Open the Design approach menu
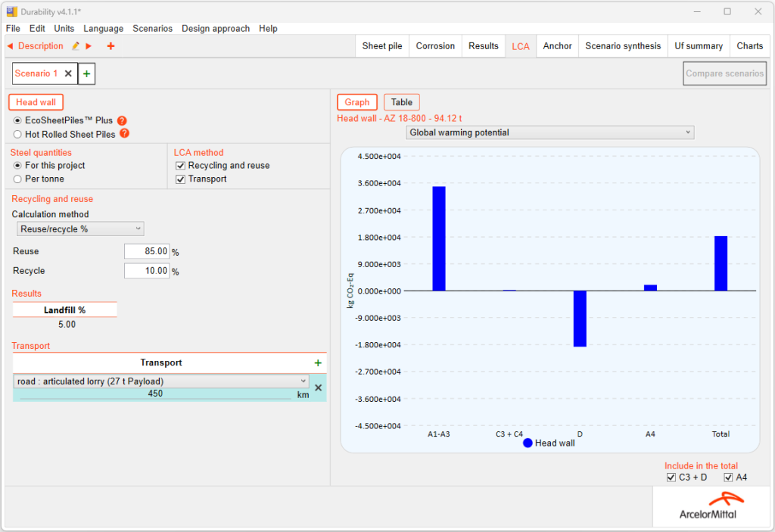The image size is (775, 532). pyautogui.click(x=216, y=29)
